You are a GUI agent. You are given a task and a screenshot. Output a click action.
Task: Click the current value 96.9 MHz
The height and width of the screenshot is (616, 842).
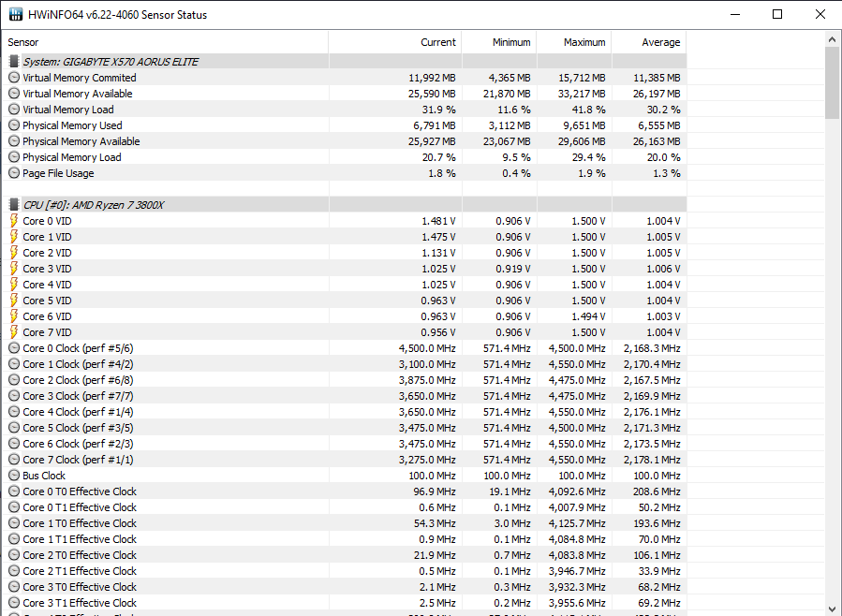pos(435,491)
